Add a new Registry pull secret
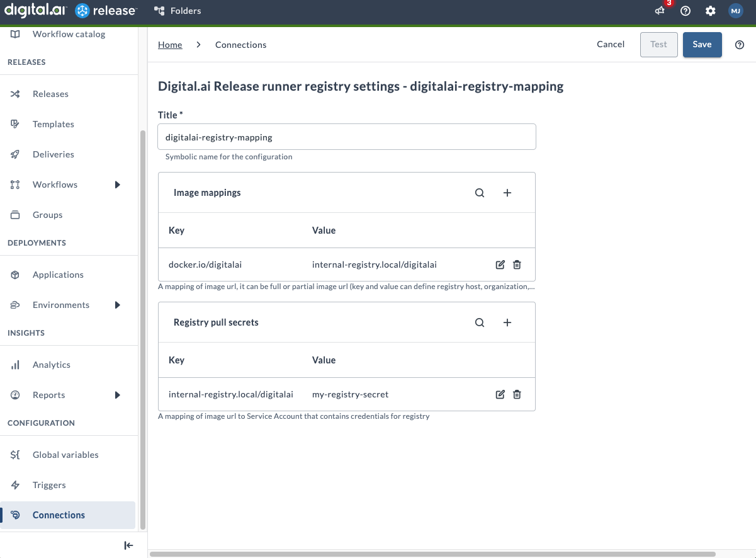Image resolution: width=756 pixels, height=558 pixels. pos(507,322)
